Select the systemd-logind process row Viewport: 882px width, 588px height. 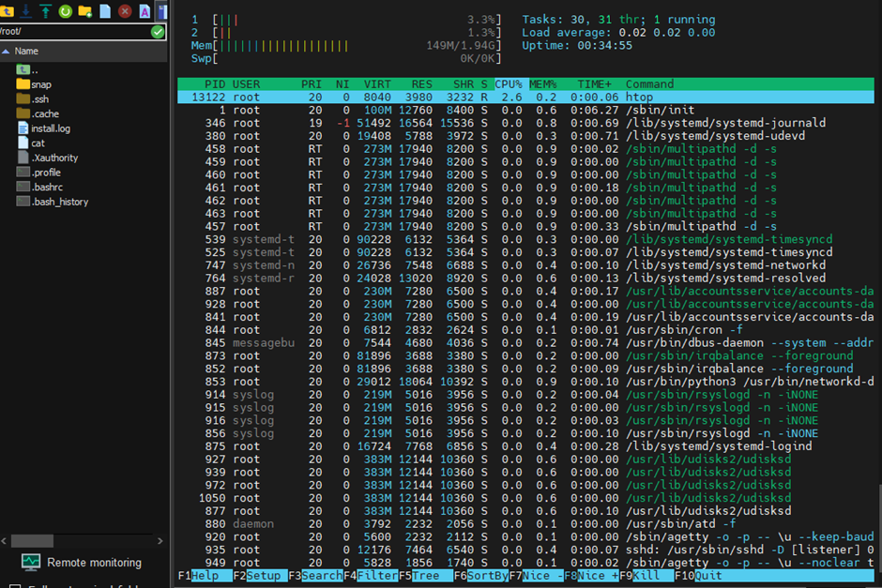click(x=525, y=446)
